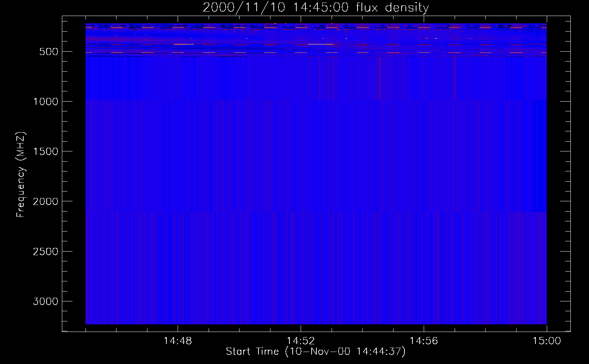Viewport: 589px width, 364px height.
Task: Click the 3000 frequency tick label
Action: (46, 301)
